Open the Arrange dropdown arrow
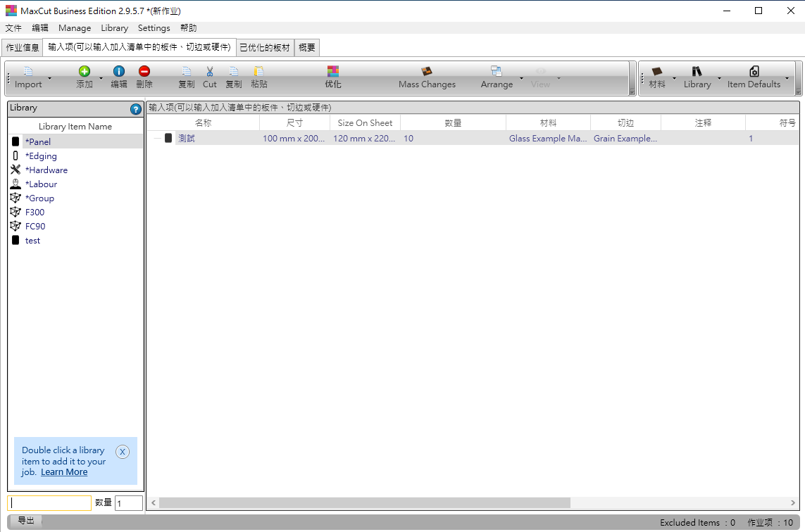805x532 pixels. click(x=521, y=78)
